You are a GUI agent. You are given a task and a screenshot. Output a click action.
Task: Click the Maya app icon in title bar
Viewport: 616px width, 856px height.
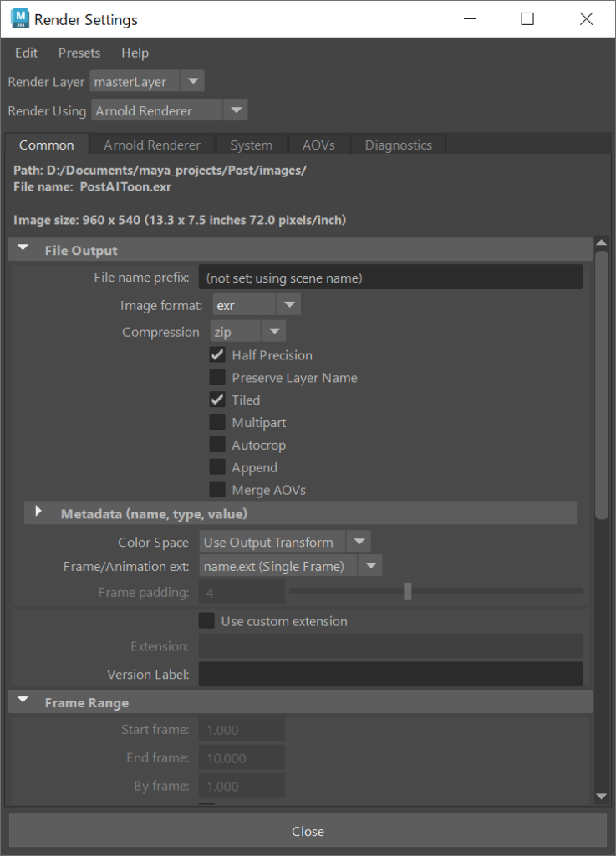(x=20, y=18)
